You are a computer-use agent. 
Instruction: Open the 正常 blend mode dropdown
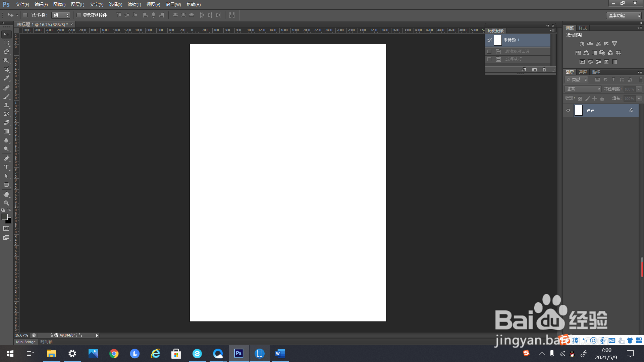coord(583,89)
